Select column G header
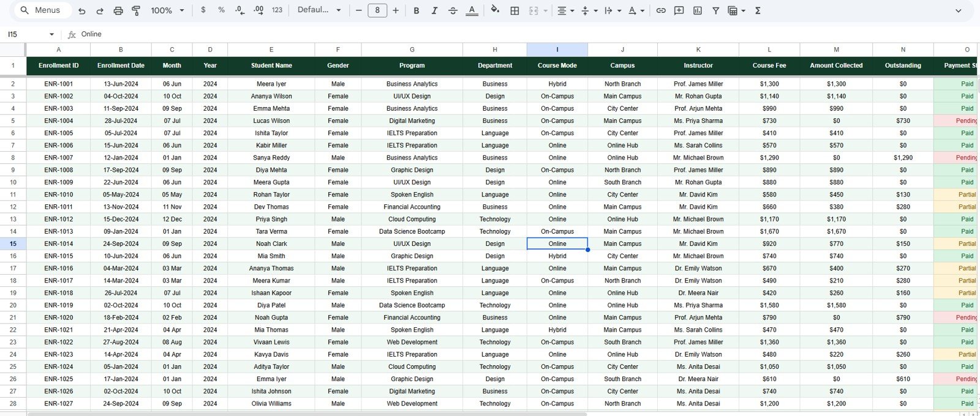 click(412, 50)
